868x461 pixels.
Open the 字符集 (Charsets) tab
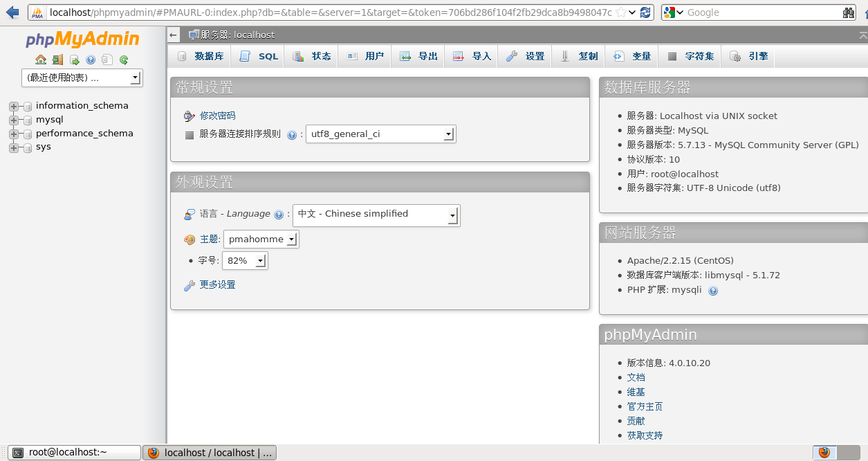690,57
